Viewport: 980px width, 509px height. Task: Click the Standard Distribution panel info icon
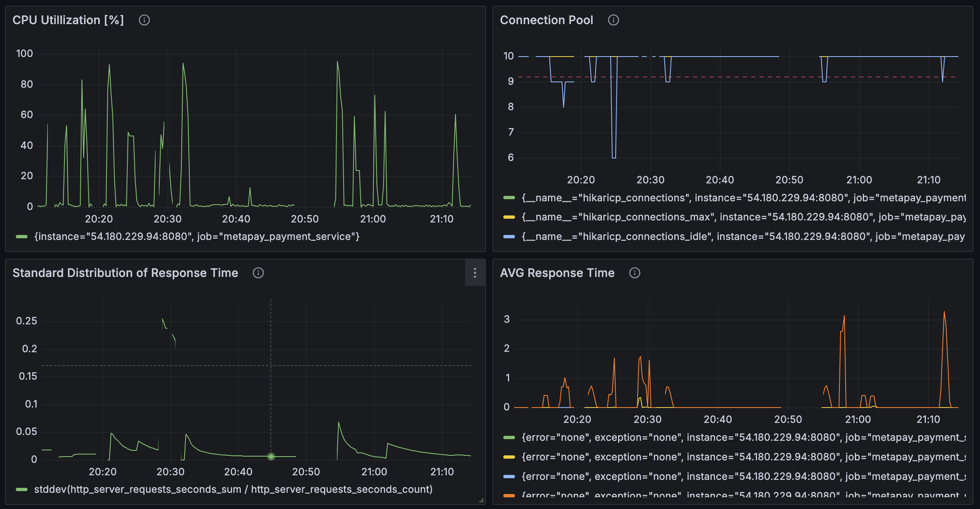(258, 273)
